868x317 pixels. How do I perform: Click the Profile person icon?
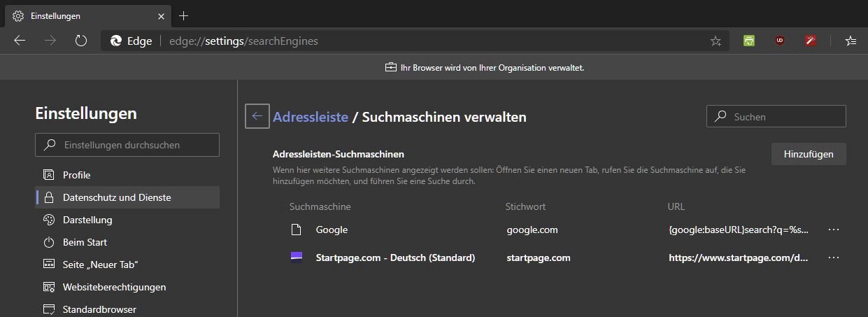tap(49, 175)
